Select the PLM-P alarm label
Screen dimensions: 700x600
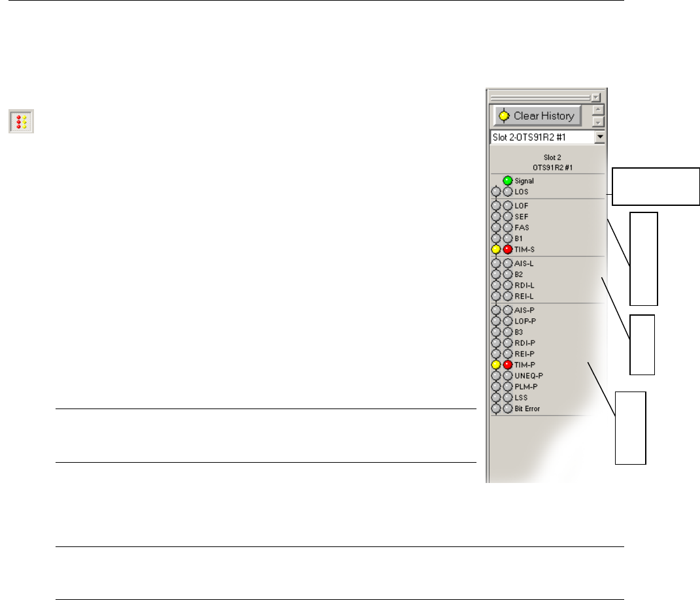526,387
